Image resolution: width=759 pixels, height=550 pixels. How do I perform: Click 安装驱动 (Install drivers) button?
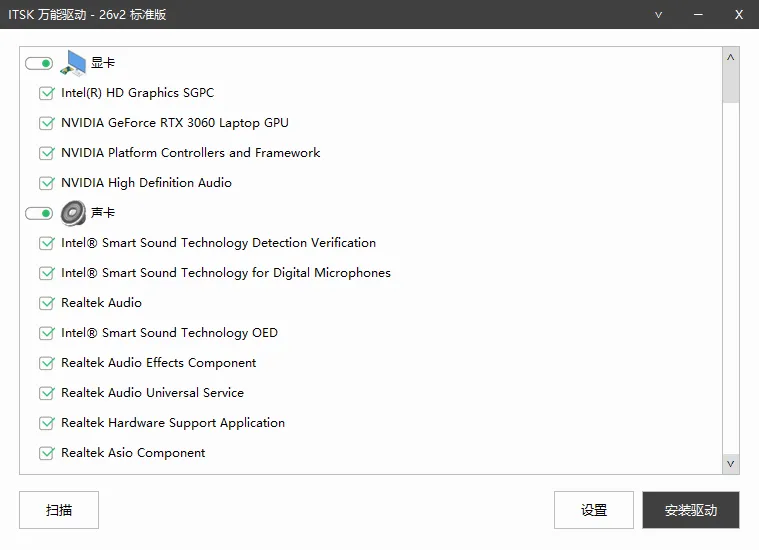coord(691,510)
